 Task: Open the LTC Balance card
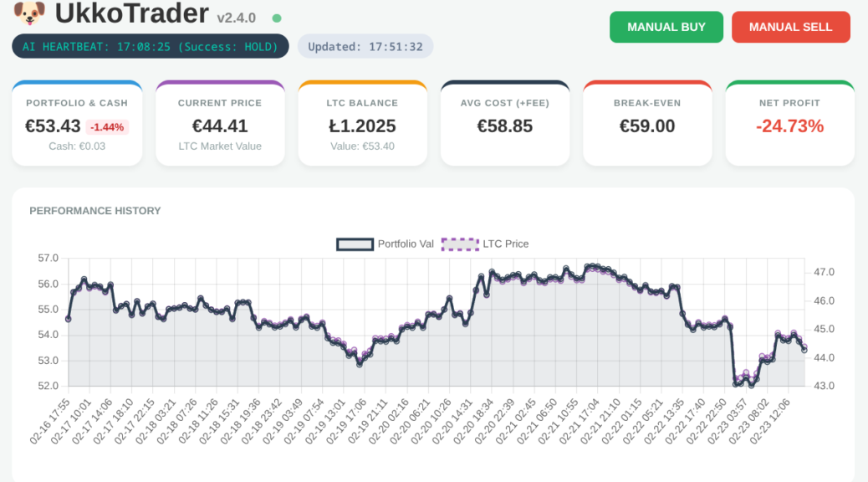click(362, 124)
